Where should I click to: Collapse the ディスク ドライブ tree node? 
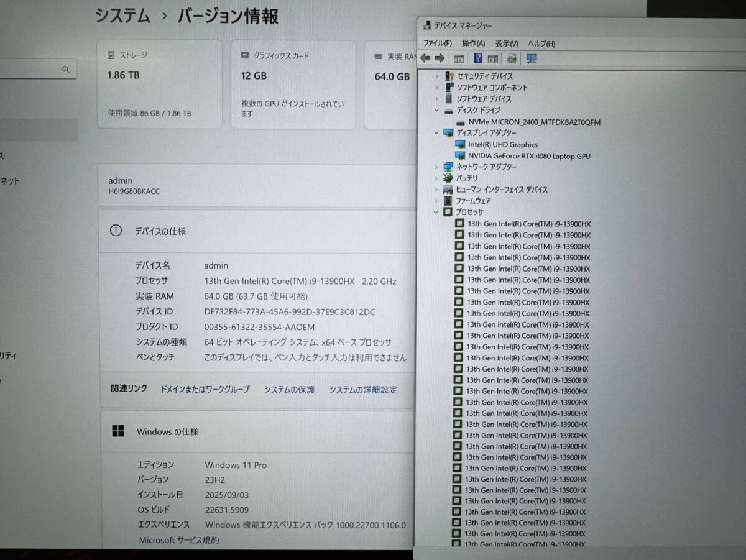437,110
